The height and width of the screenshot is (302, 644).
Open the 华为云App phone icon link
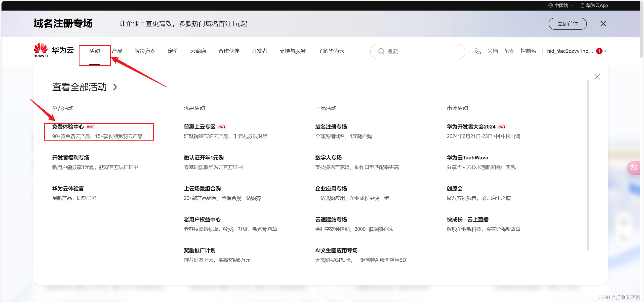click(x=582, y=6)
